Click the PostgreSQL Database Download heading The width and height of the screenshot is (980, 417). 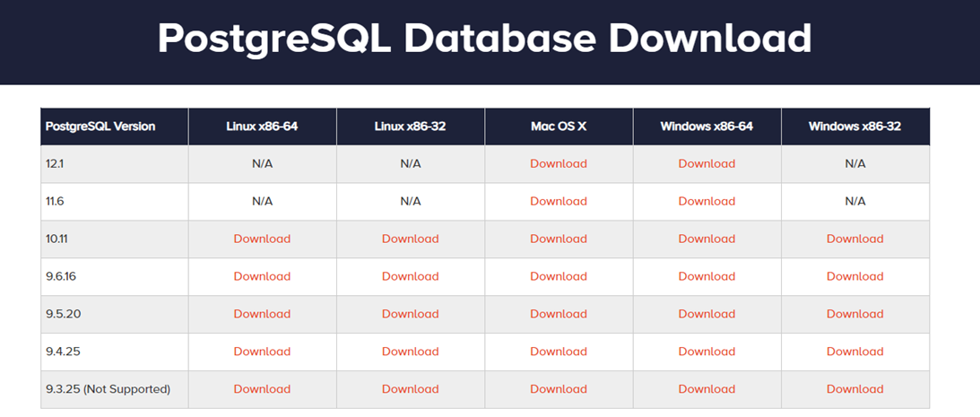click(484, 39)
